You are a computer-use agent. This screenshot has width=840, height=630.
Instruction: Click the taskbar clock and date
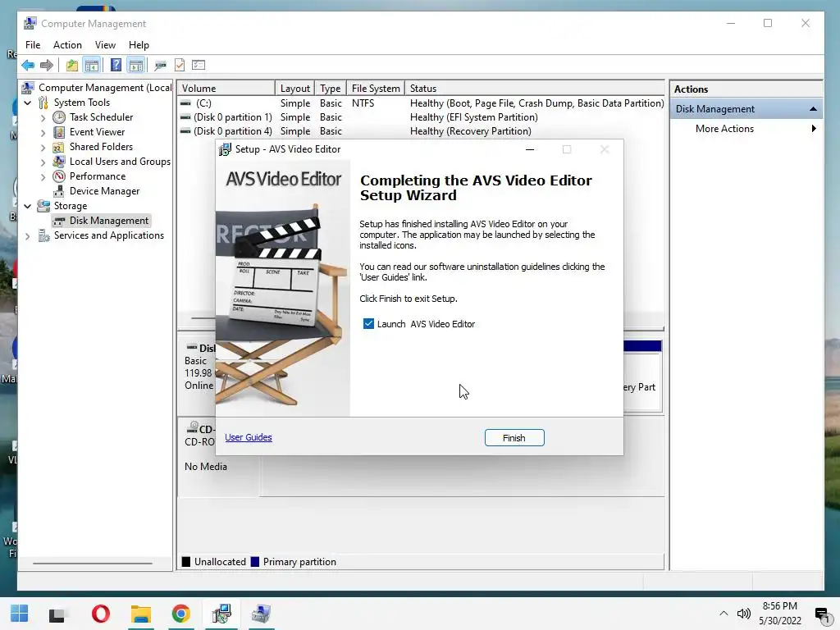tap(780, 614)
